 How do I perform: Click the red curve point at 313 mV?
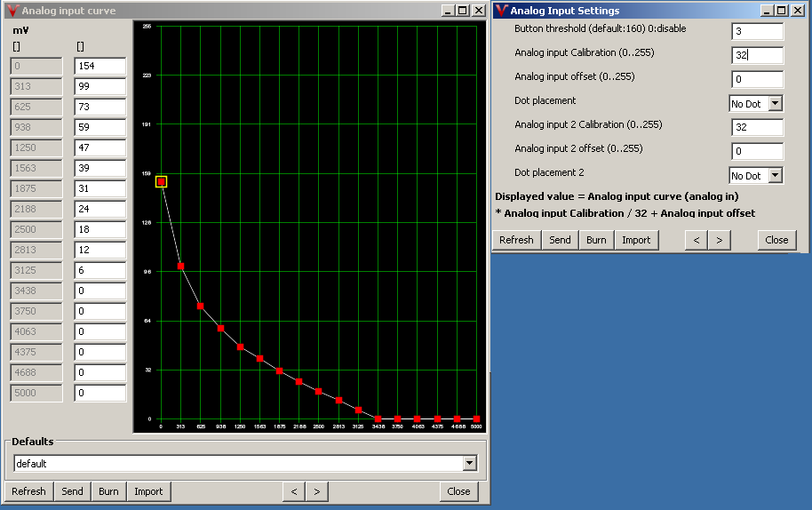pyautogui.click(x=181, y=266)
